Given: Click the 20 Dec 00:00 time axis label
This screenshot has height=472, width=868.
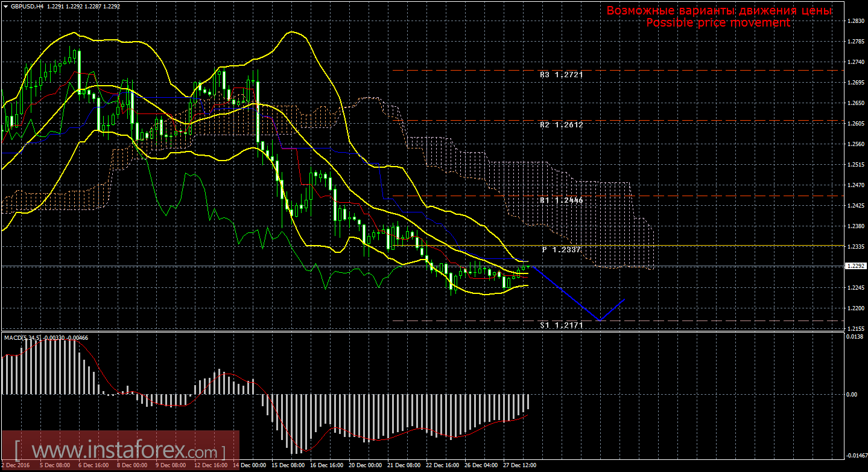Looking at the screenshot, I should coord(366,465).
